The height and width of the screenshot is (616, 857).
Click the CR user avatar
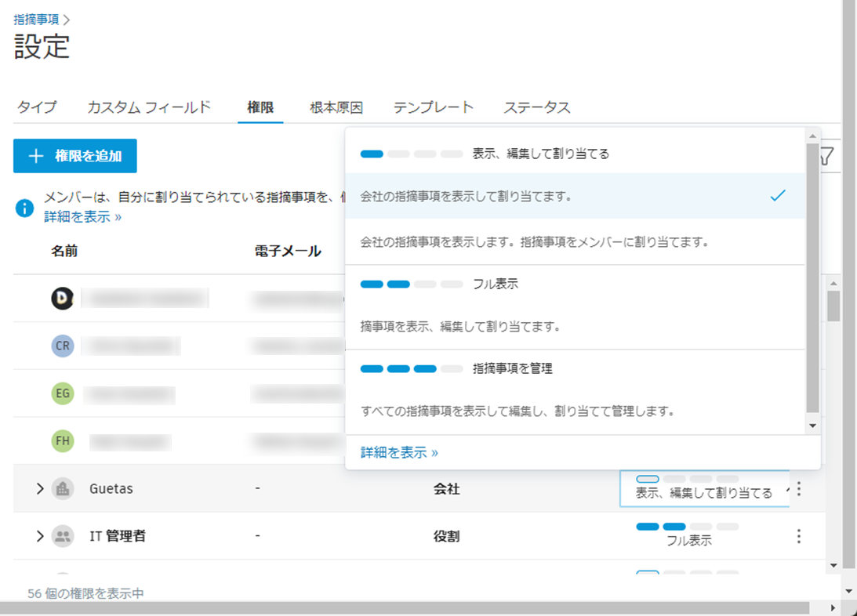pyautogui.click(x=63, y=346)
